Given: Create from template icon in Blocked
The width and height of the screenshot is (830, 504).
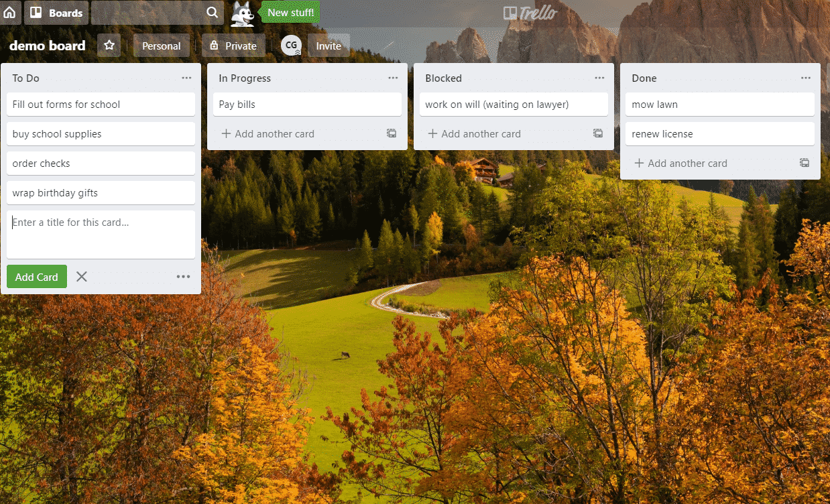Looking at the screenshot, I should [x=598, y=134].
